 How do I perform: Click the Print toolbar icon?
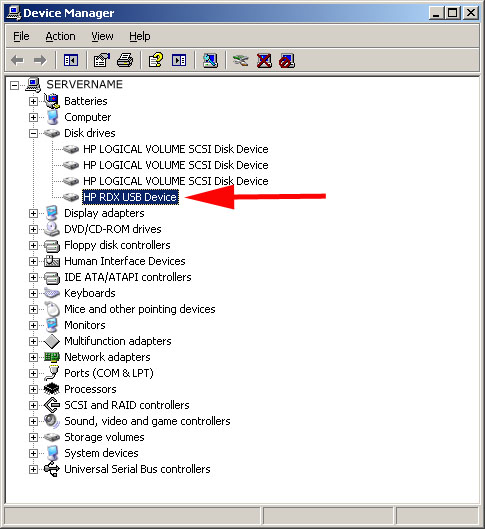coord(125,61)
